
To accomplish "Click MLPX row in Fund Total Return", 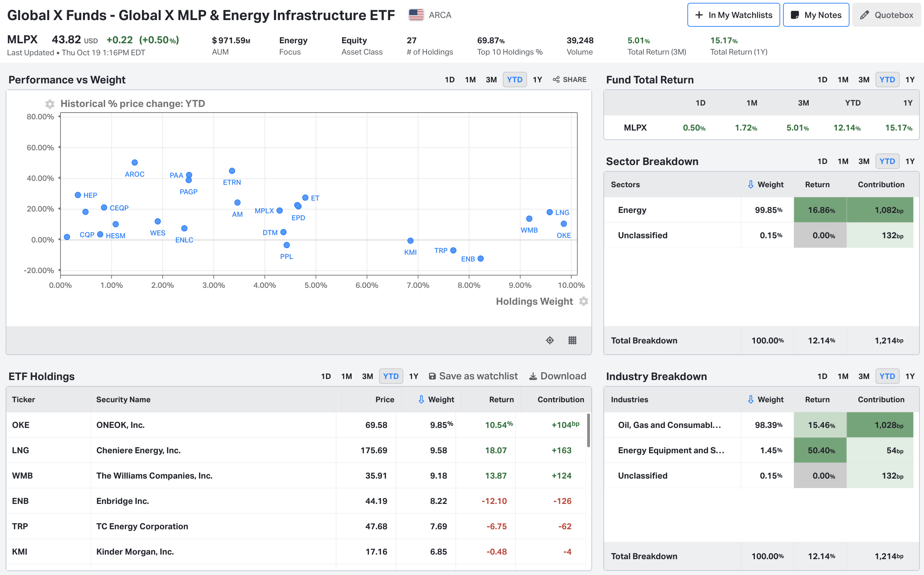I will (x=762, y=128).
